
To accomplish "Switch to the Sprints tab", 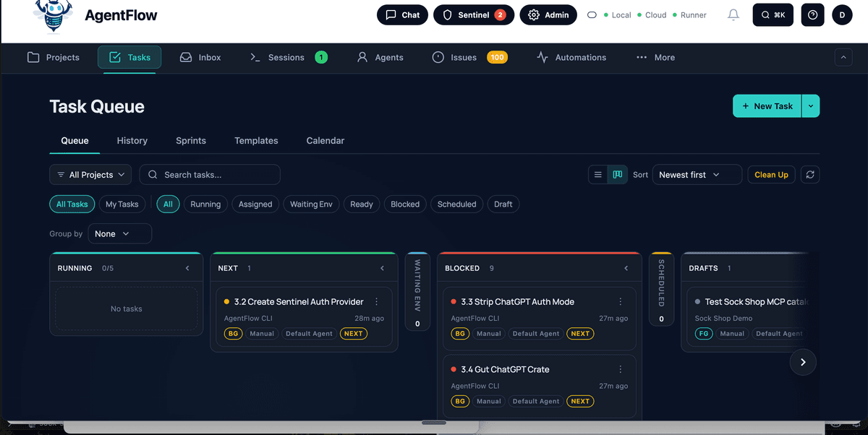I will click(x=190, y=140).
